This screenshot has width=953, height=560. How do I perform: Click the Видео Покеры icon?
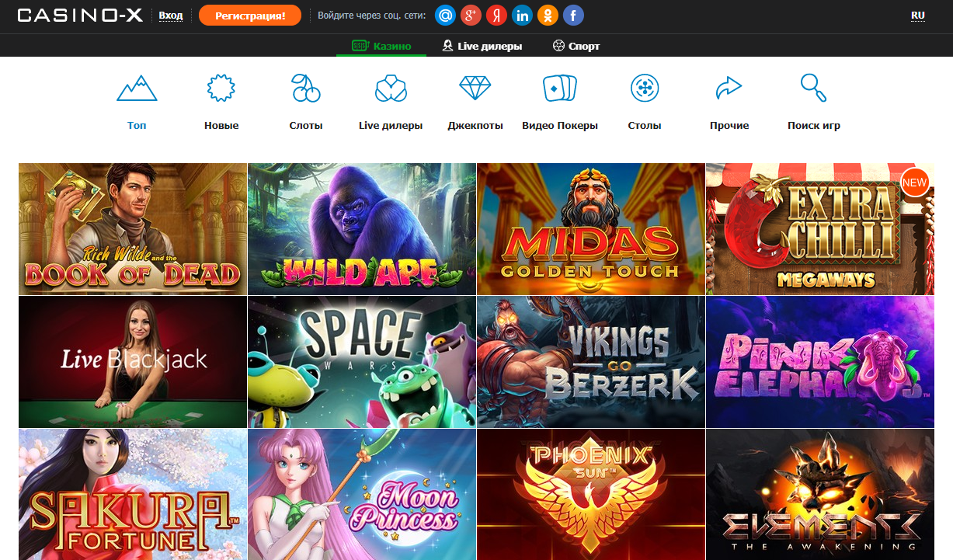point(560,88)
